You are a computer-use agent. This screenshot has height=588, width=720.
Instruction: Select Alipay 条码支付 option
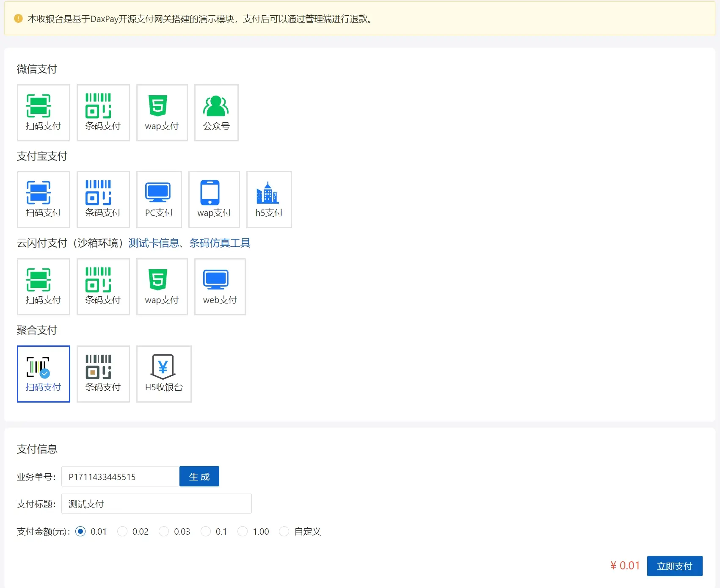pyautogui.click(x=103, y=199)
